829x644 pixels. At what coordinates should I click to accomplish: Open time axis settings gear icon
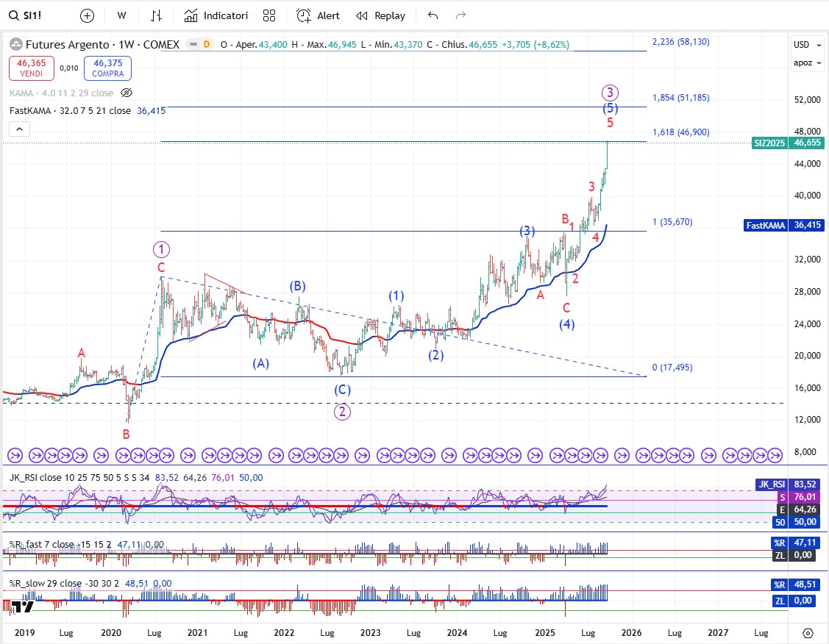point(808,633)
